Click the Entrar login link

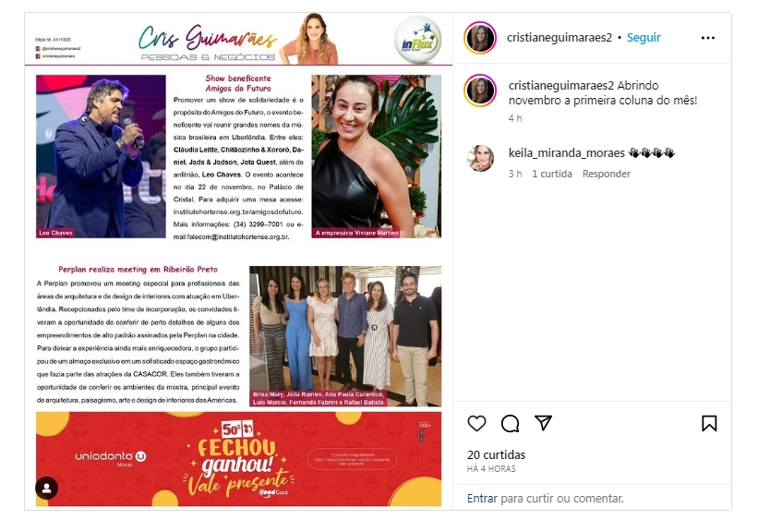coord(482,498)
